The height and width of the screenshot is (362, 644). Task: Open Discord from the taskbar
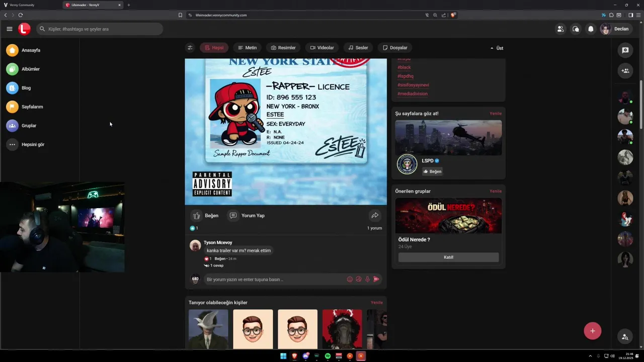tap(305, 356)
